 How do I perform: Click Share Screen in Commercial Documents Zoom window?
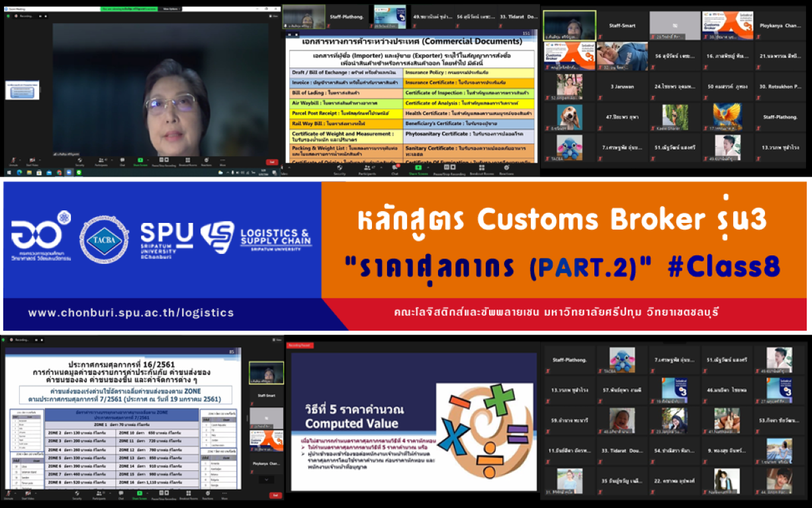coord(418,171)
